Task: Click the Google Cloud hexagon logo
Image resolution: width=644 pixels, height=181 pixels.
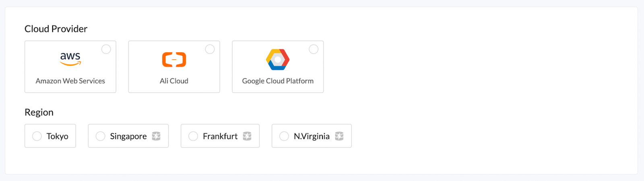Action: pyautogui.click(x=278, y=59)
